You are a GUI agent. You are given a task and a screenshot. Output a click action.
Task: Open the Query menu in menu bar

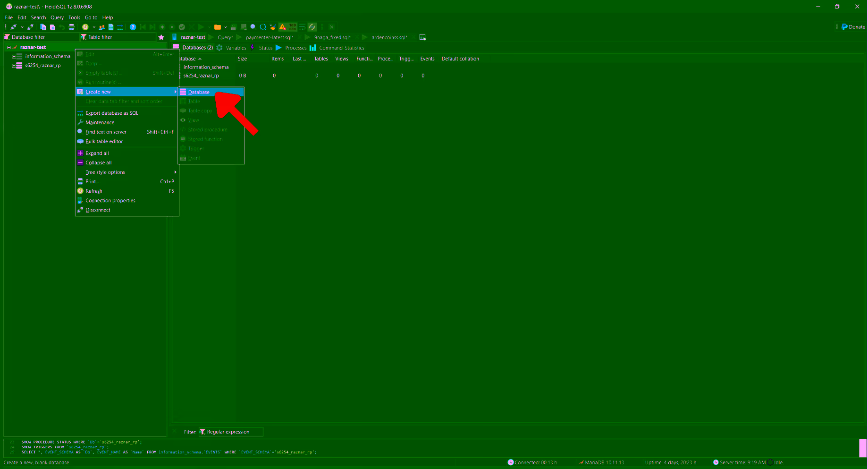[x=57, y=17]
